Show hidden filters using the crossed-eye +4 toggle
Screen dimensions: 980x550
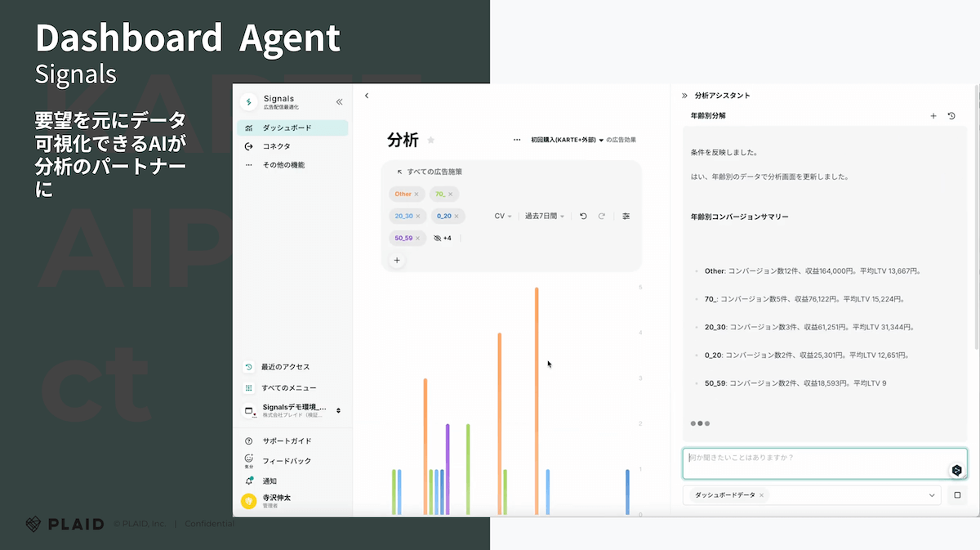pos(442,237)
